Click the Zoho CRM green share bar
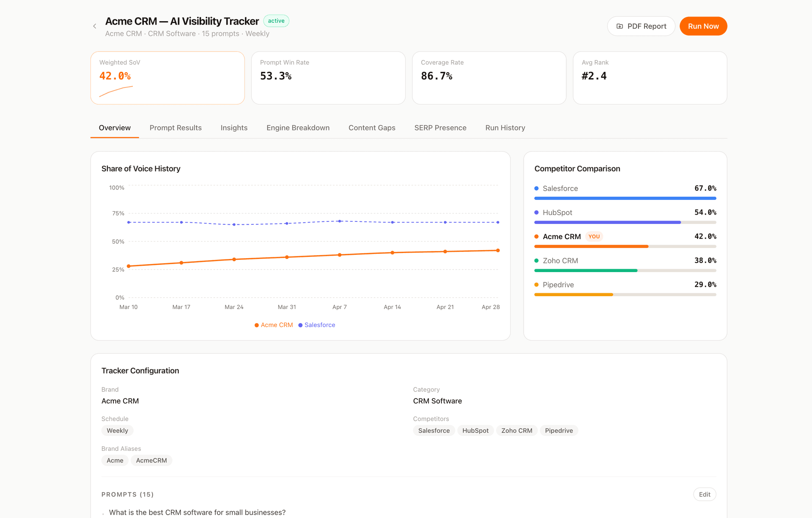The width and height of the screenshot is (812, 518). pos(625,270)
